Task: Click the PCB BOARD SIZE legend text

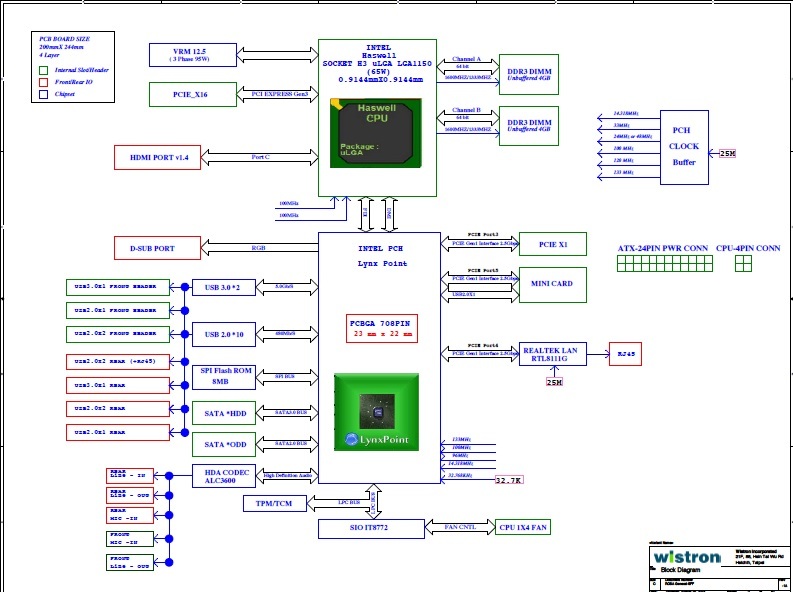Action: coord(65,39)
